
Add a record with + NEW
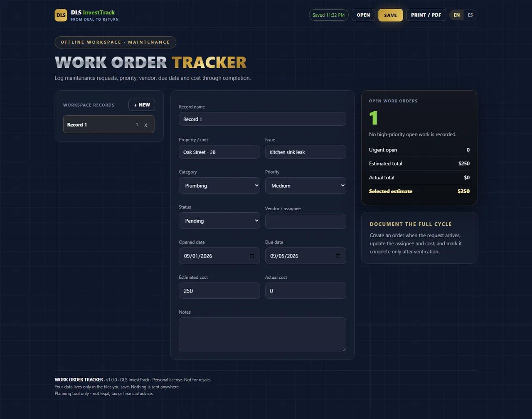point(142,105)
